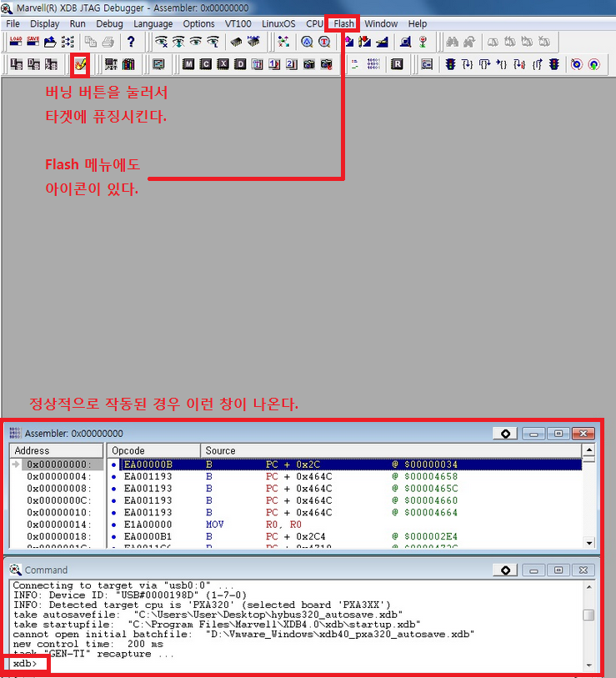Click the I$ instruction cache icon
Viewport: 616px width, 678px height.
[16, 64]
